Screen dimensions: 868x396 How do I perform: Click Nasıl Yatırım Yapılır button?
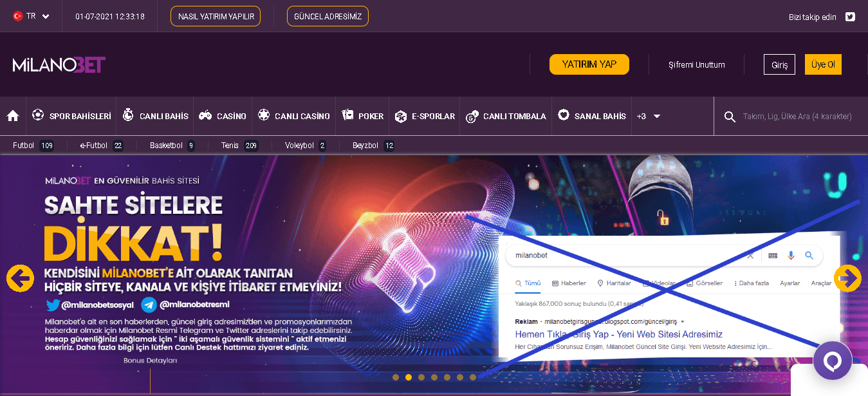216,16
